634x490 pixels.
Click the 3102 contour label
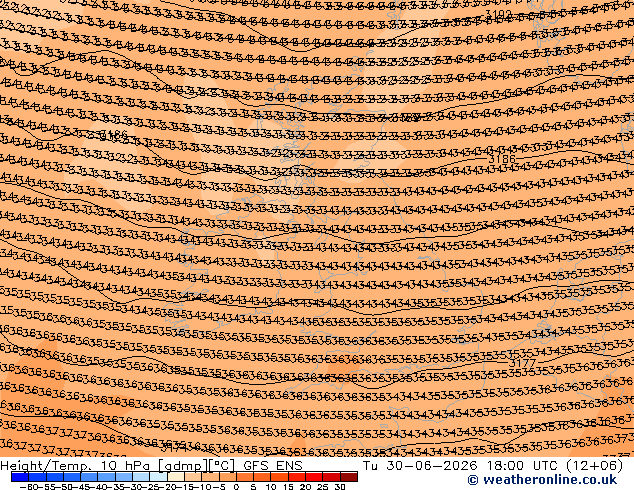(499, 15)
